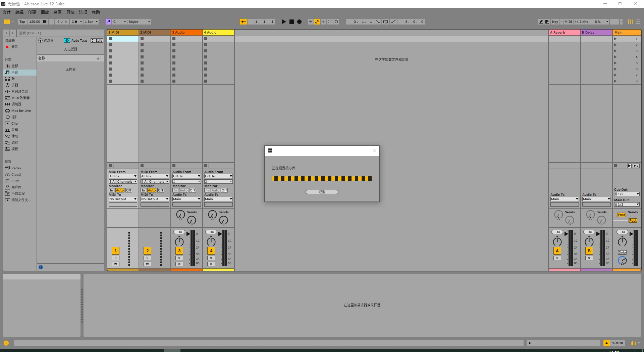Open Audio To dropdown on track 3
The image size is (644, 352).
pyautogui.click(x=186, y=199)
